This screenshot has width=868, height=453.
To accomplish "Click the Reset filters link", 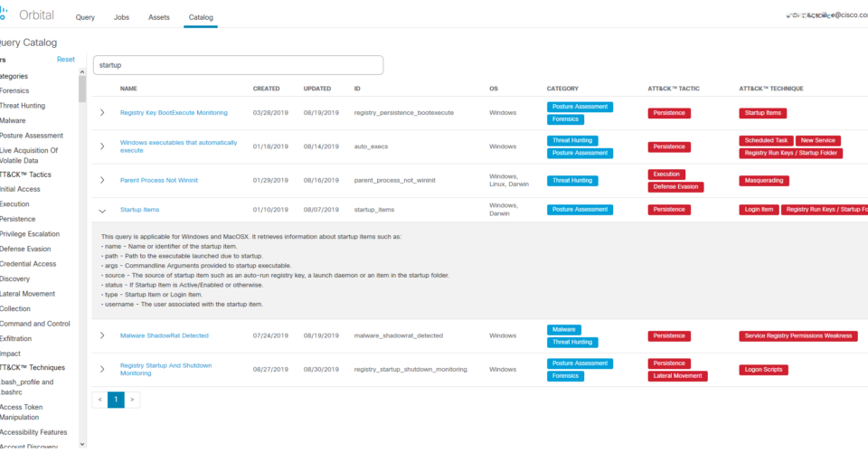I will [66, 60].
